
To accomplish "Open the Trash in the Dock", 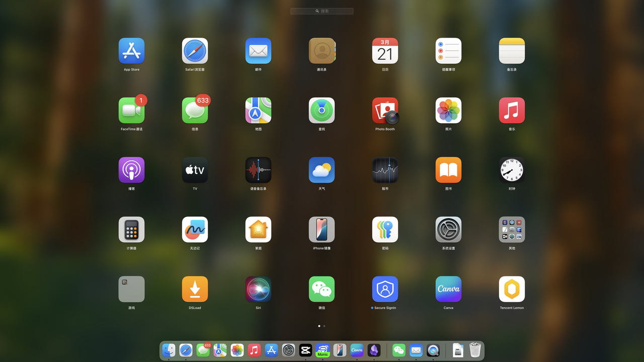I will [475, 350].
